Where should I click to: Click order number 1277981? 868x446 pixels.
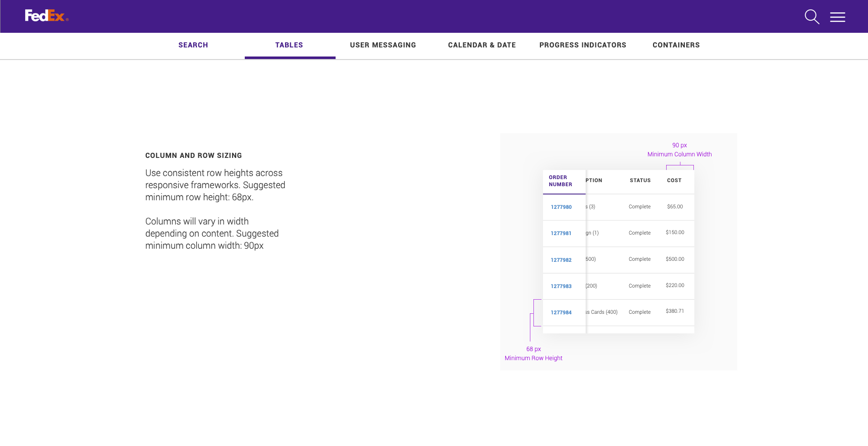point(561,234)
